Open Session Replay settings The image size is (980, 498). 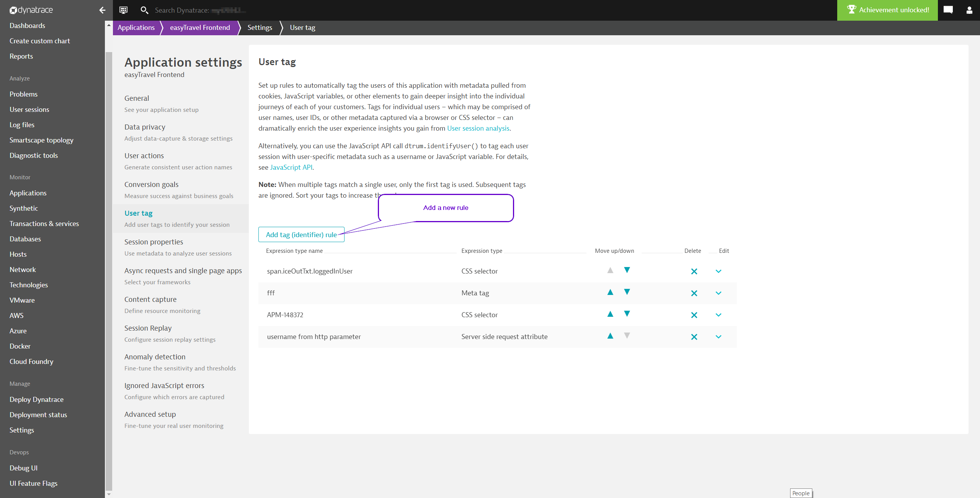[x=181, y=334]
